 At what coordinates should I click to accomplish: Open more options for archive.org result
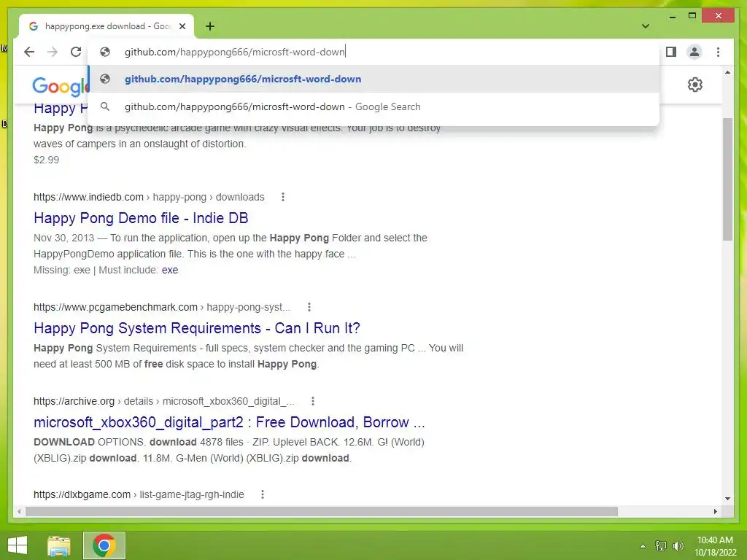313,402
